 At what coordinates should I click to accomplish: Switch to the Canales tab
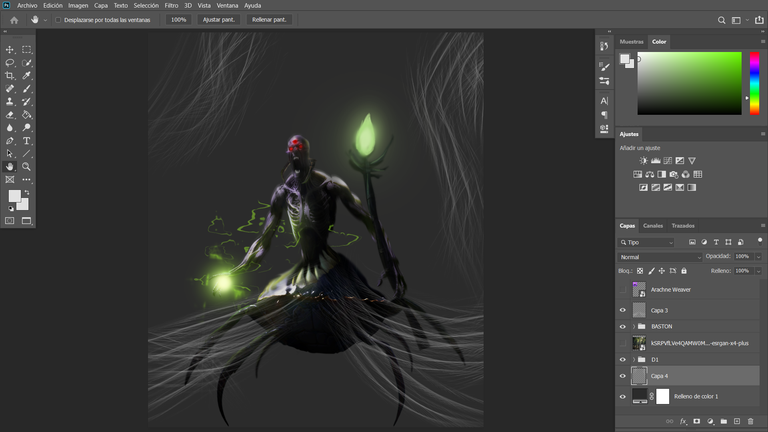[x=653, y=226]
